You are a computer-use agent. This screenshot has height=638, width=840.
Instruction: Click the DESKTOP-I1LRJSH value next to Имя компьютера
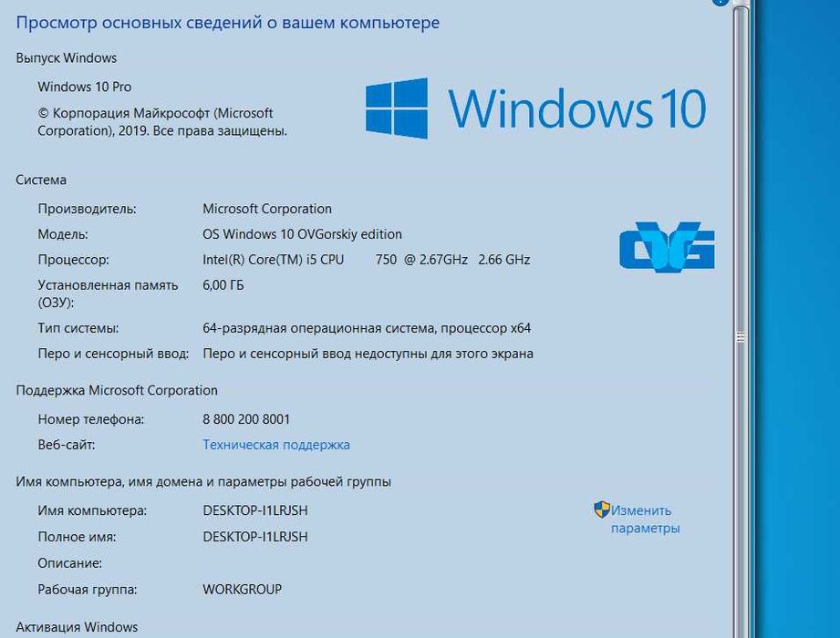pyautogui.click(x=255, y=510)
